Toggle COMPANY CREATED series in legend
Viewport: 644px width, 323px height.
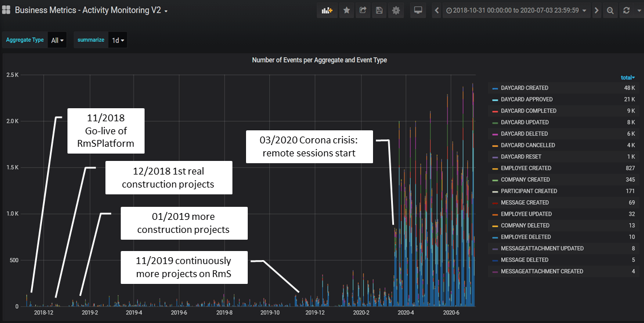pos(525,180)
